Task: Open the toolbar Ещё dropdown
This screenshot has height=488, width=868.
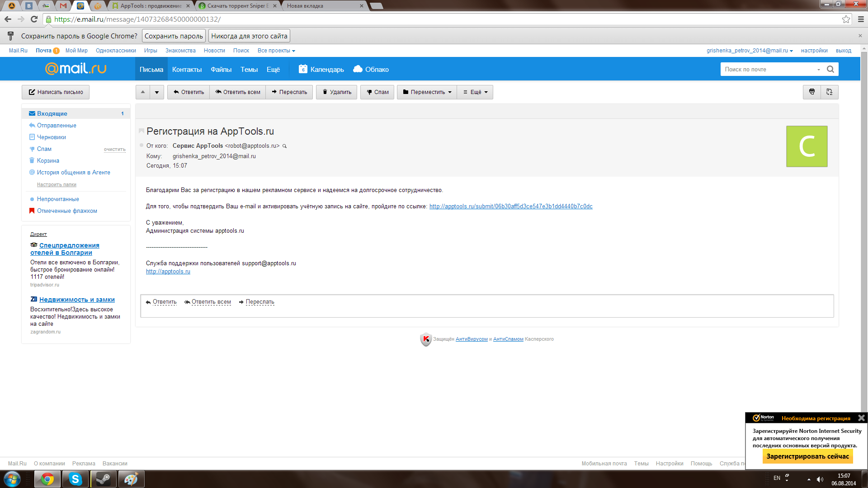Action: pos(475,92)
